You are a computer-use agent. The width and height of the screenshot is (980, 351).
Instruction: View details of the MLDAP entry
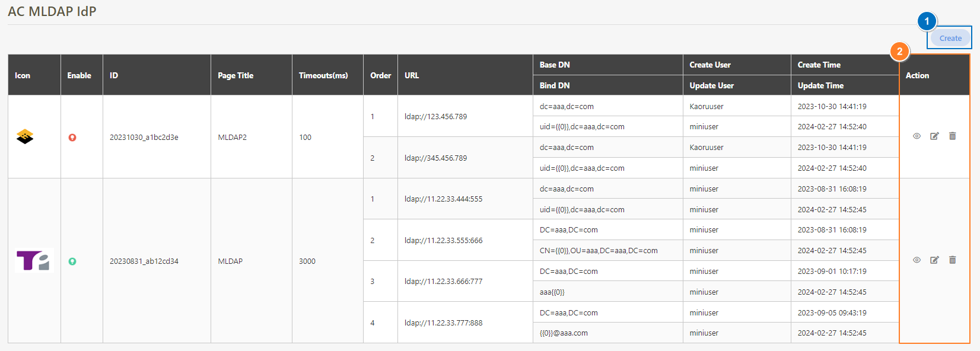pyautogui.click(x=917, y=260)
